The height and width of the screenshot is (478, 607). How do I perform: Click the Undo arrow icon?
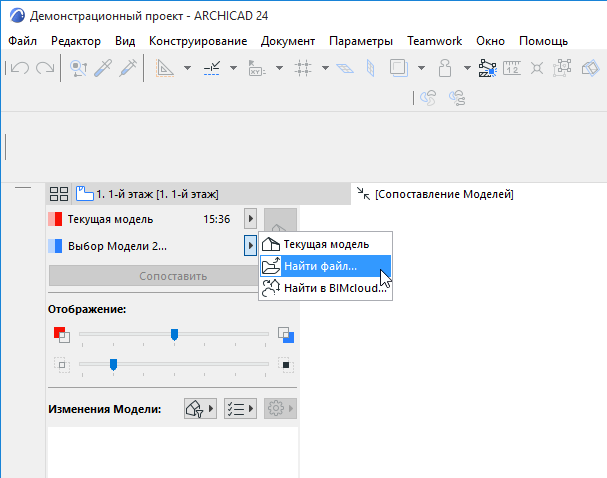coord(17,68)
